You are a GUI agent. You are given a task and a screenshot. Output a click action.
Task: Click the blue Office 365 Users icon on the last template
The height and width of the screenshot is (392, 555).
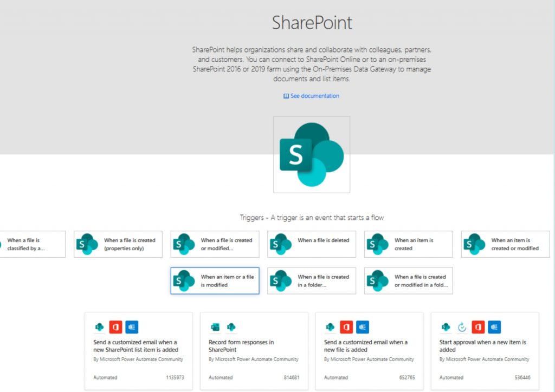coord(494,326)
